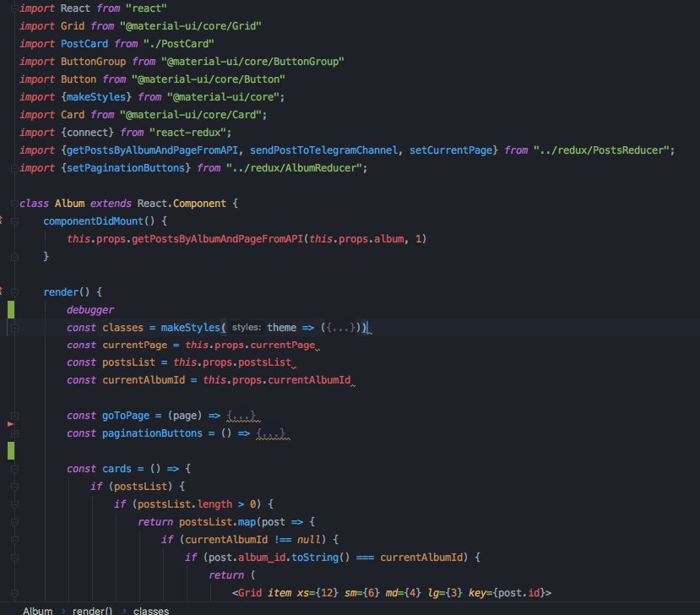Click the 'paginationButtons' constant name
700x615 pixels.
(152, 433)
